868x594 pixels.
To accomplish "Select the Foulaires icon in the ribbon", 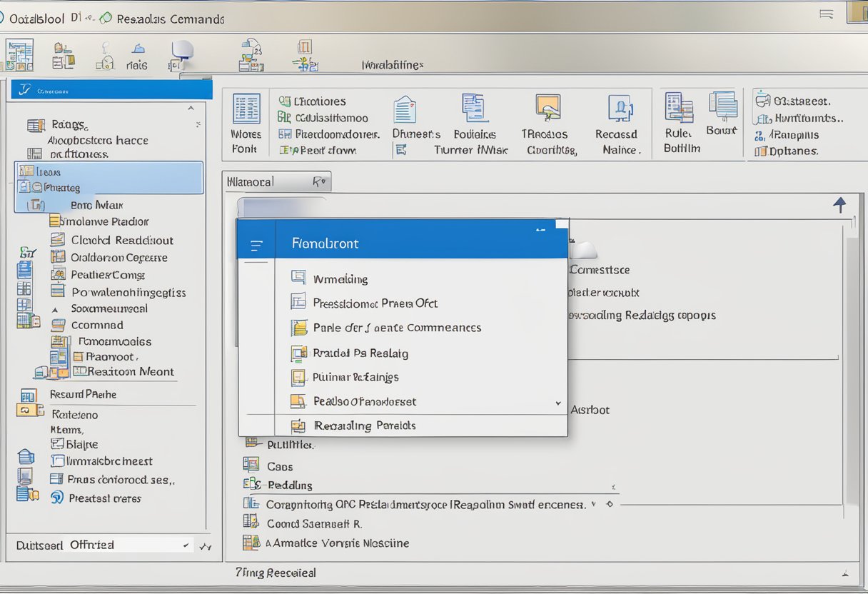I will coord(474,108).
